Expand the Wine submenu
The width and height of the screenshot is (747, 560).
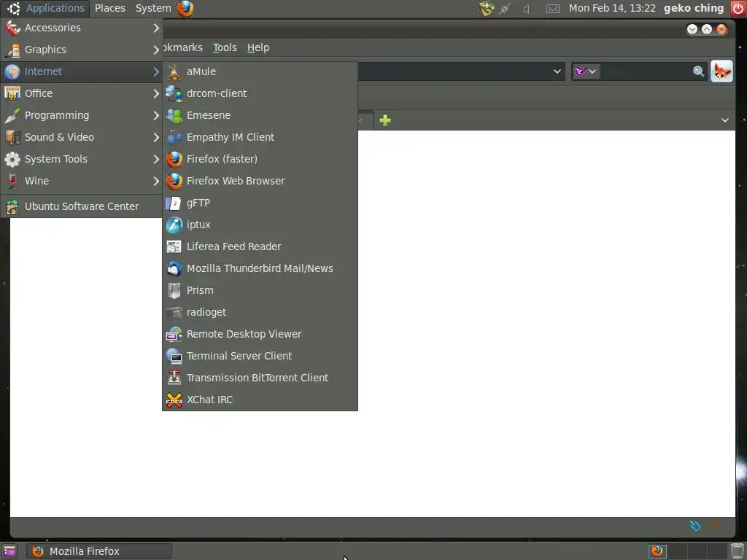[82, 182]
